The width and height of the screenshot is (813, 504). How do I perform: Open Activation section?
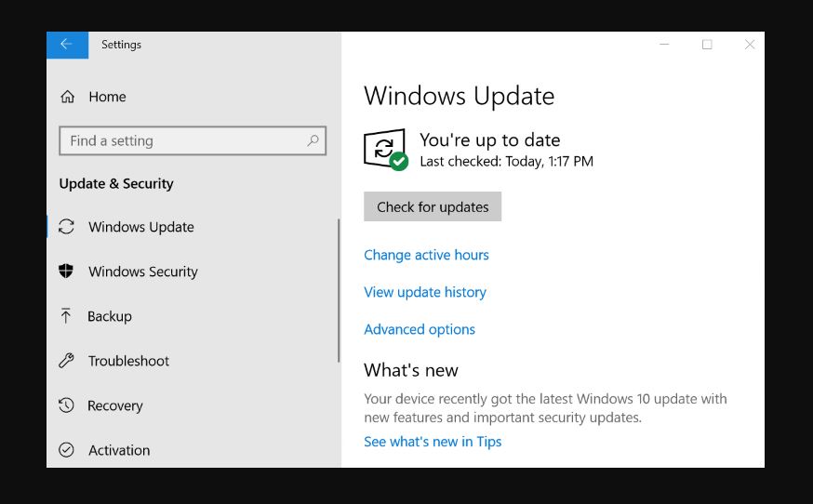(119, 449)
